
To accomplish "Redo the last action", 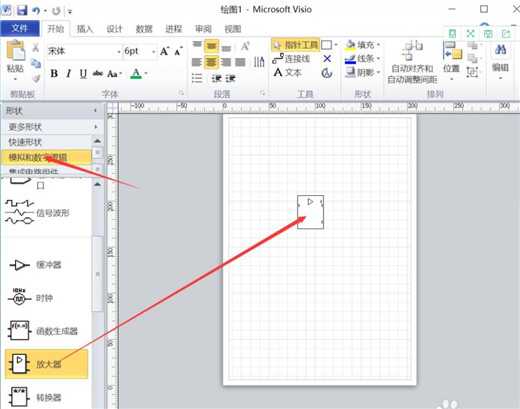I will coord(56,11).
